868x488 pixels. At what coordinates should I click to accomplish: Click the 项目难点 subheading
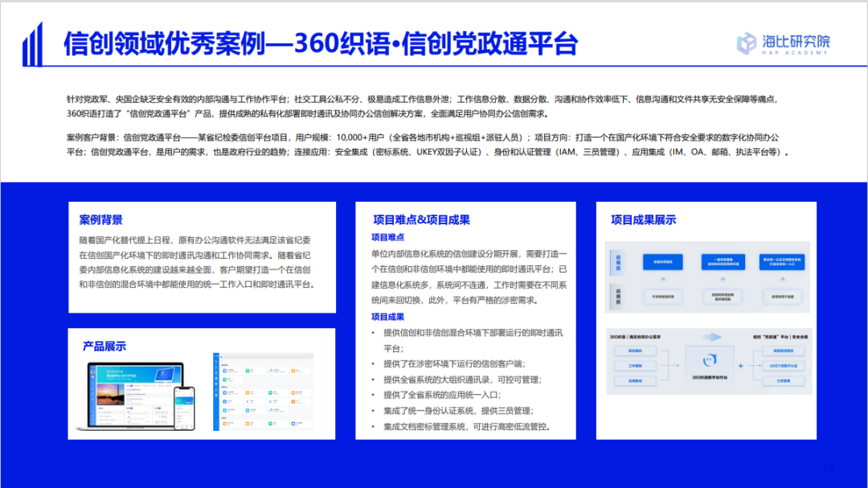pyautogui.click(x=387, y=237)
